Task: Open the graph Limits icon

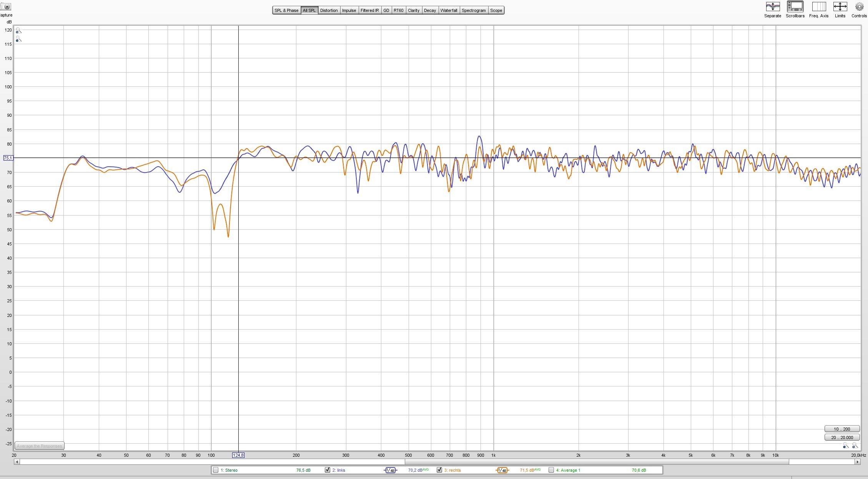Action: tap(840, 7)
